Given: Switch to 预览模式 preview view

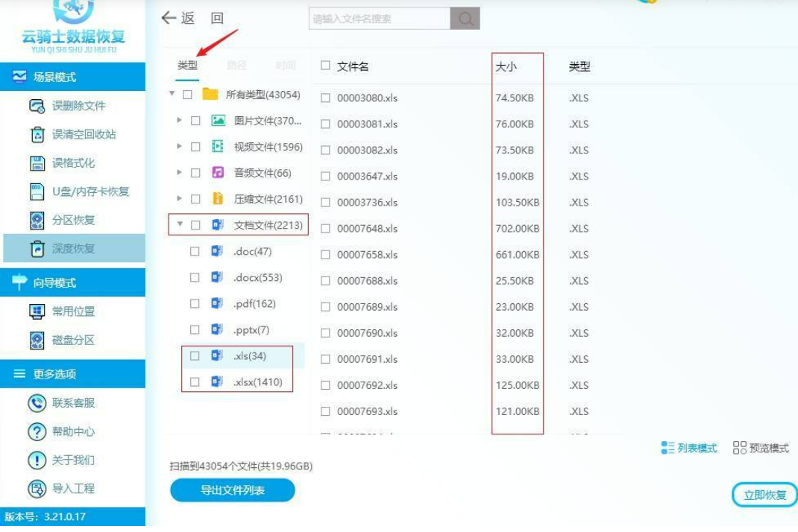Looking at the screenshot, I should [x=761, y=448].
